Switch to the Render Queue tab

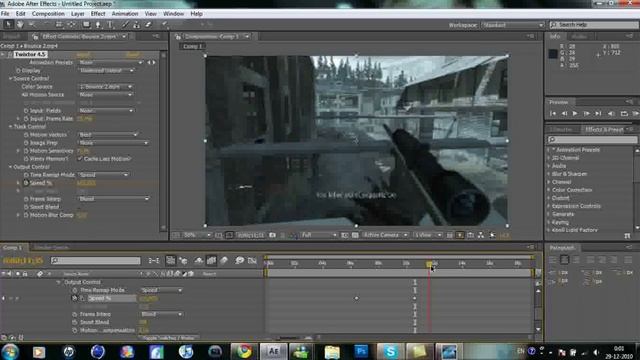pyautogui.click(x=51, y=247)
